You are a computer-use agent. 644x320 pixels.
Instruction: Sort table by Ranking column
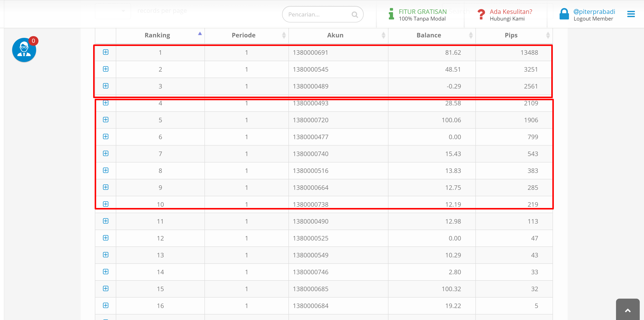[x=160, y=35]
